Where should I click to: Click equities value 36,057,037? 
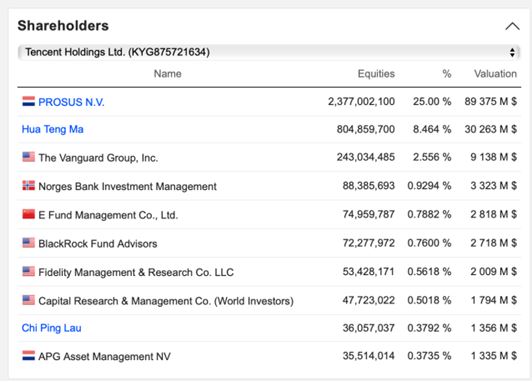(369, 328)
